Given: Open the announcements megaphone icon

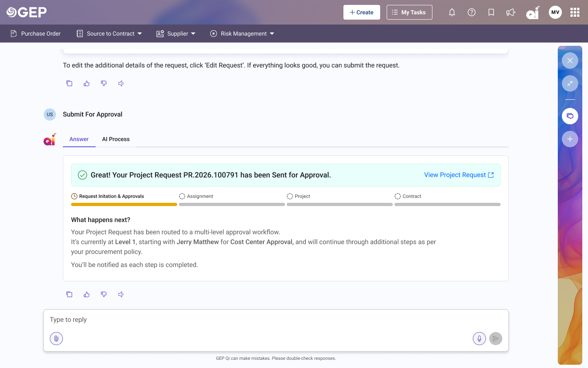Looking at the screenshot, I should (511, 12).
